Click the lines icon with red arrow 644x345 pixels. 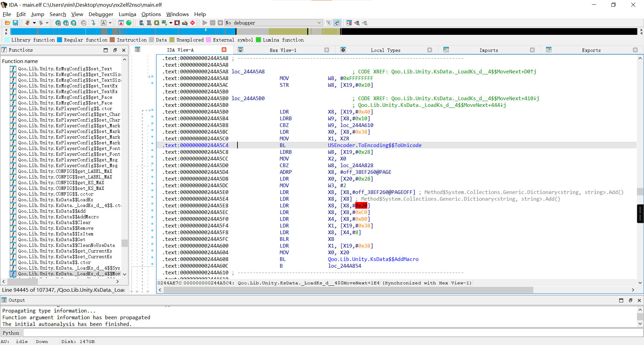point(357,23)
